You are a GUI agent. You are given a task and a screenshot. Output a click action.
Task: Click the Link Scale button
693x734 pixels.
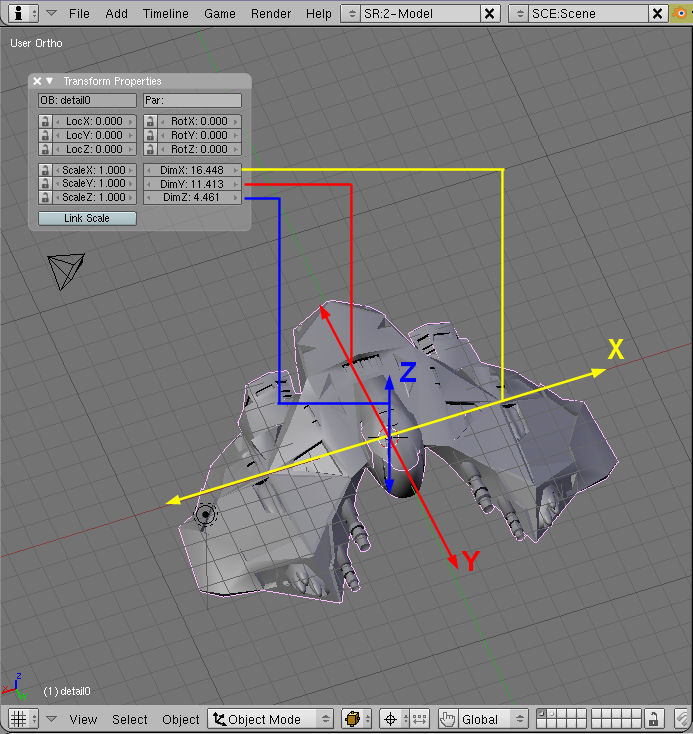tap(87, 218)
